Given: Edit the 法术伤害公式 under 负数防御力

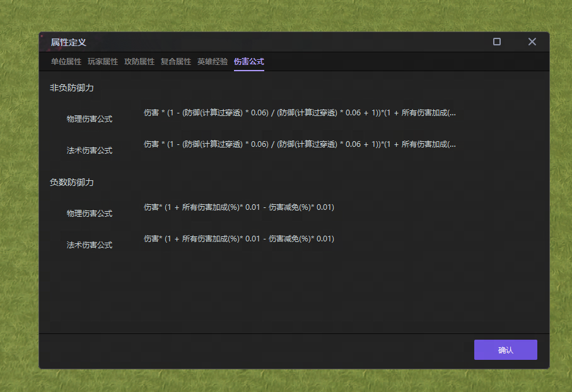Looking at the screenshot, I should (238, 238).
